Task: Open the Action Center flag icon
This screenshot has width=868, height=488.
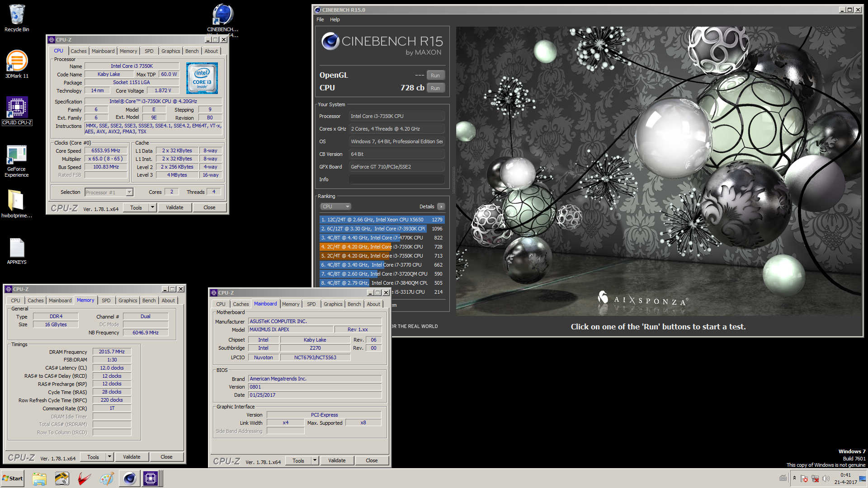Action: [804, 479]
